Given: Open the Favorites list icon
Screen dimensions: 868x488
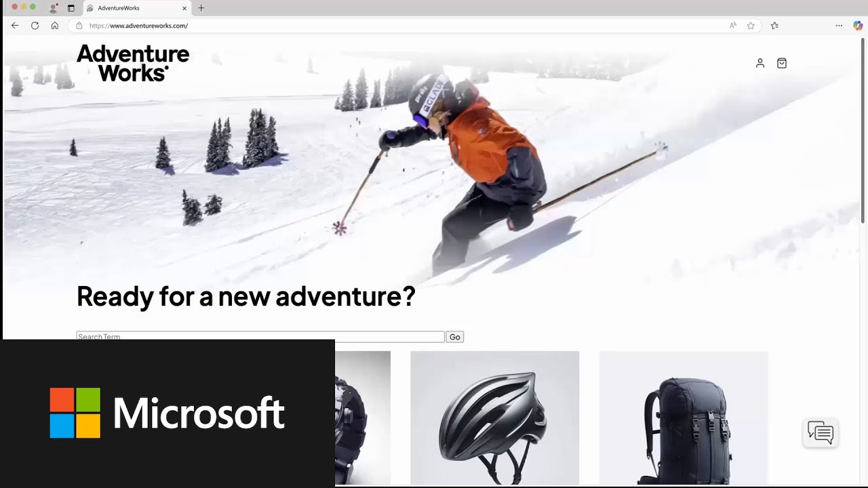Looking at the screenshot, I should point(774,26).
